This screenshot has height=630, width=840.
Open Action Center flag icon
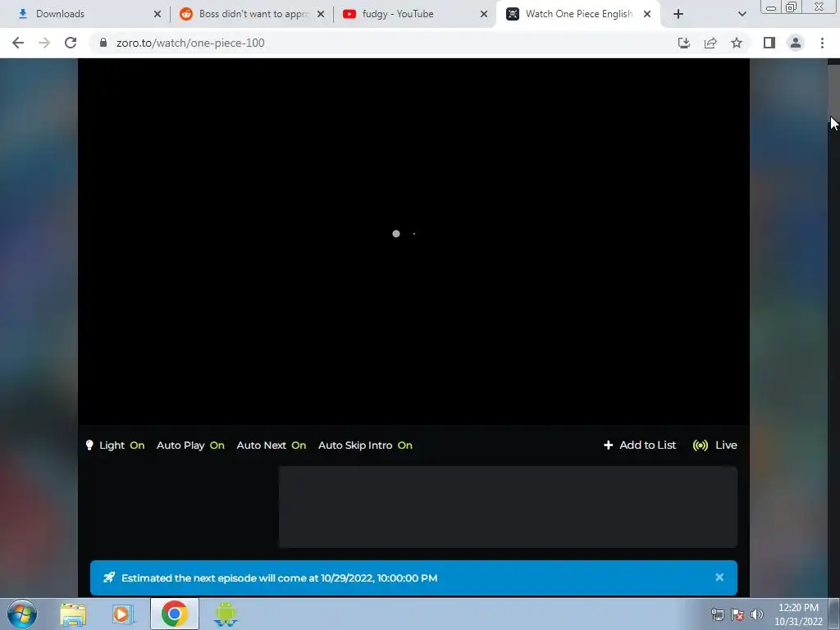(737, 614)
